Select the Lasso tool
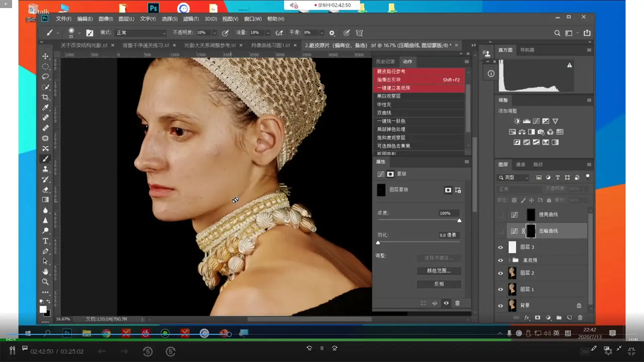Screen dimensions: 644x362 pyautogui.click(x=45, y=77)
